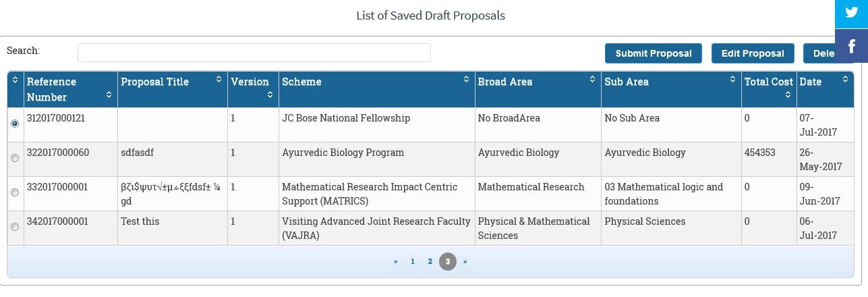Select radio for proposal 332017000001
This screenshot has height=297, width=868.
[15, 192]
